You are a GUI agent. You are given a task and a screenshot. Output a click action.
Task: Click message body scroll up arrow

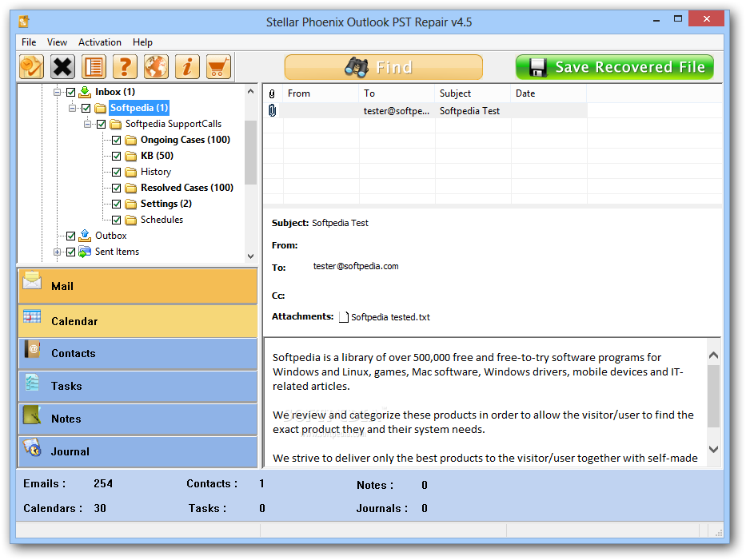[713, 355]
